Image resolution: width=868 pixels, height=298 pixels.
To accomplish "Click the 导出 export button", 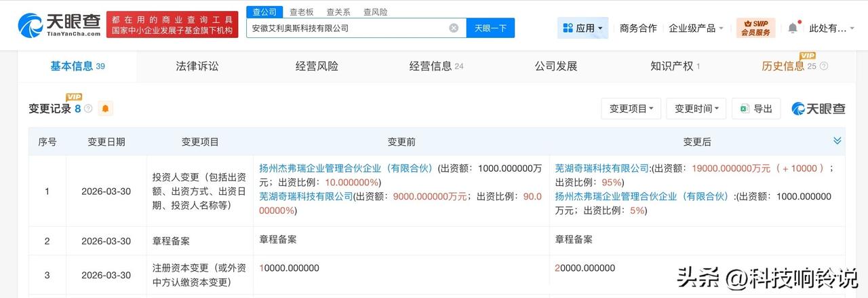I will pos(756,109).
